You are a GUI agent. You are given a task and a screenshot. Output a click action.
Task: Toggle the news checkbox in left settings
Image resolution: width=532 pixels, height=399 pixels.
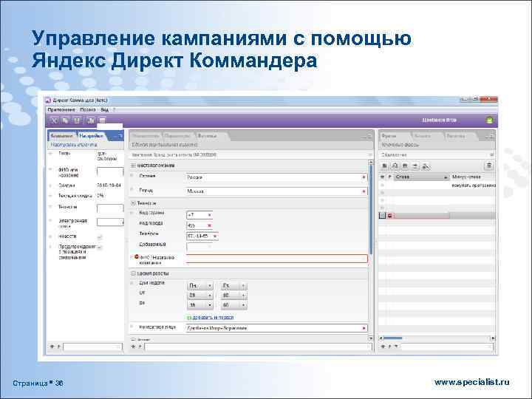(x=100, y=237)
